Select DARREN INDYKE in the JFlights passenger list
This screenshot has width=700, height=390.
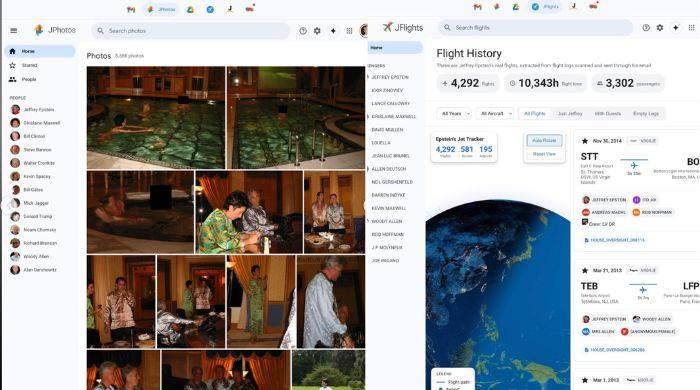[388, 195]
